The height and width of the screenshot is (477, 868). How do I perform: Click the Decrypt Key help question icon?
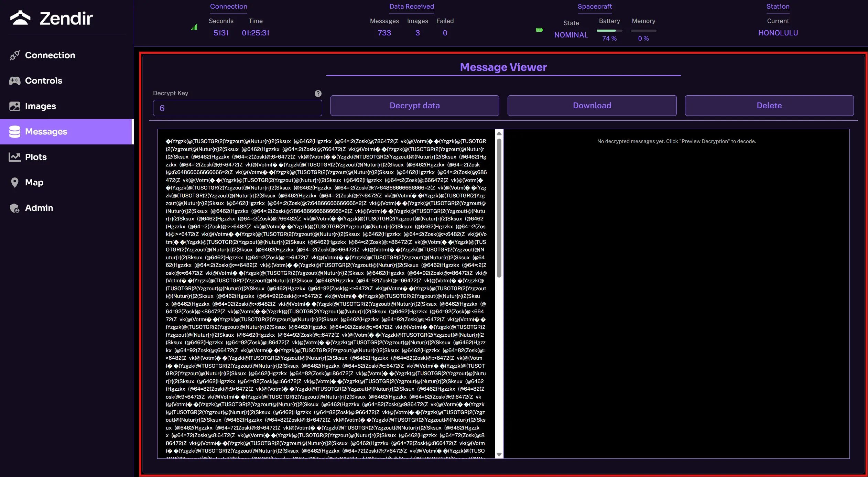pos(318,94)
